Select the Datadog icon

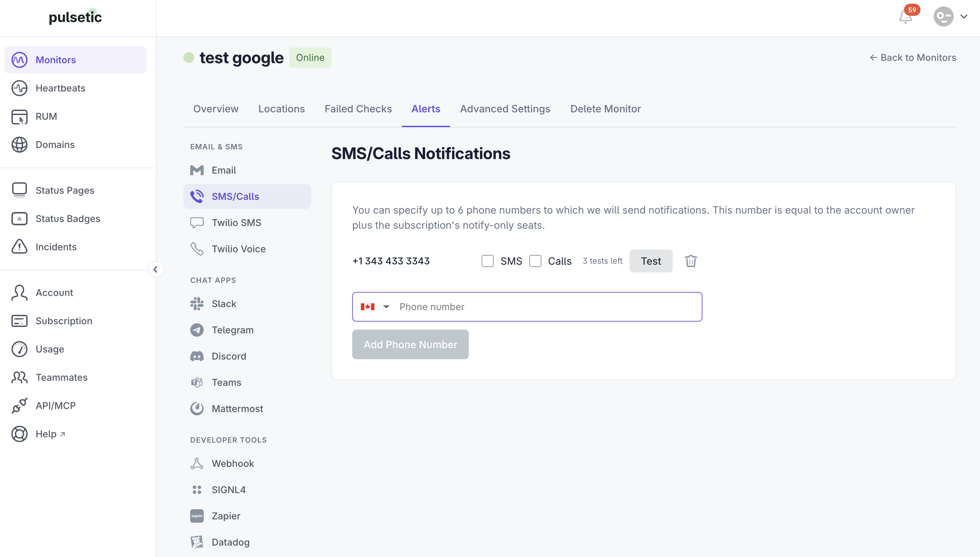coord(197,542)
